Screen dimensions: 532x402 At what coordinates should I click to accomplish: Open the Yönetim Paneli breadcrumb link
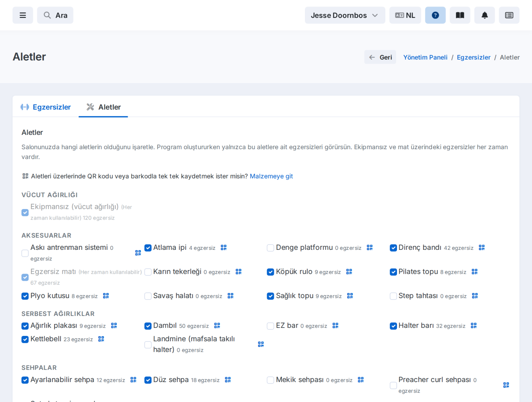[425, 57]
